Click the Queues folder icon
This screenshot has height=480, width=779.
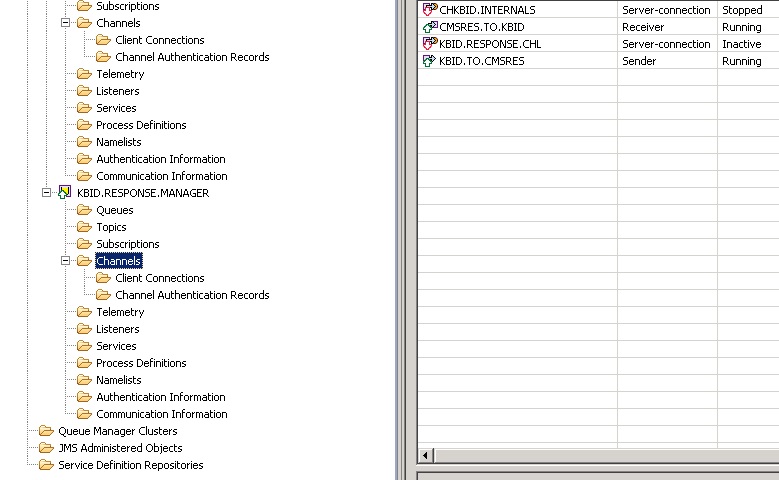(84, 210)
